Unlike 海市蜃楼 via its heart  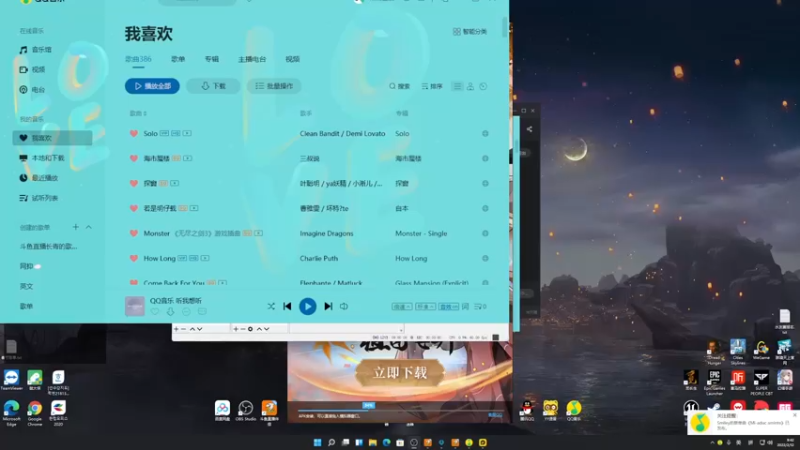[134, 158]
